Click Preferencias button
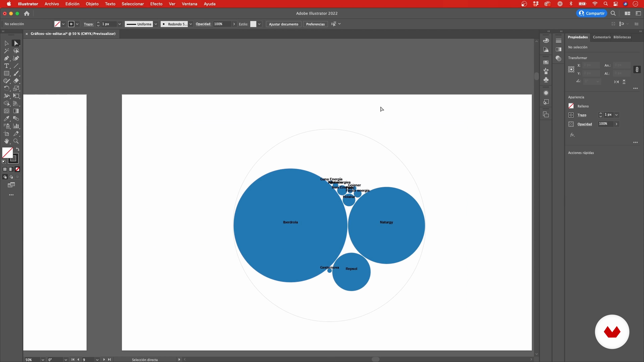Screen dimensions: 644x362 tap(315, 24)
